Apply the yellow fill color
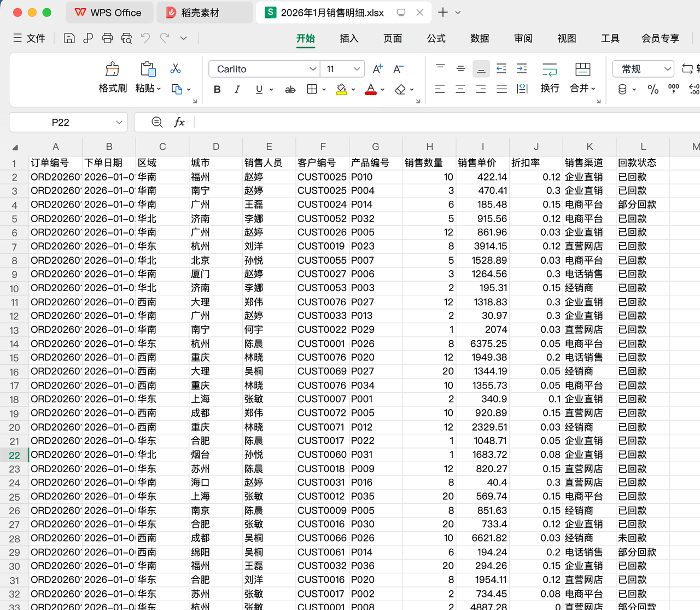 point(341,89)
